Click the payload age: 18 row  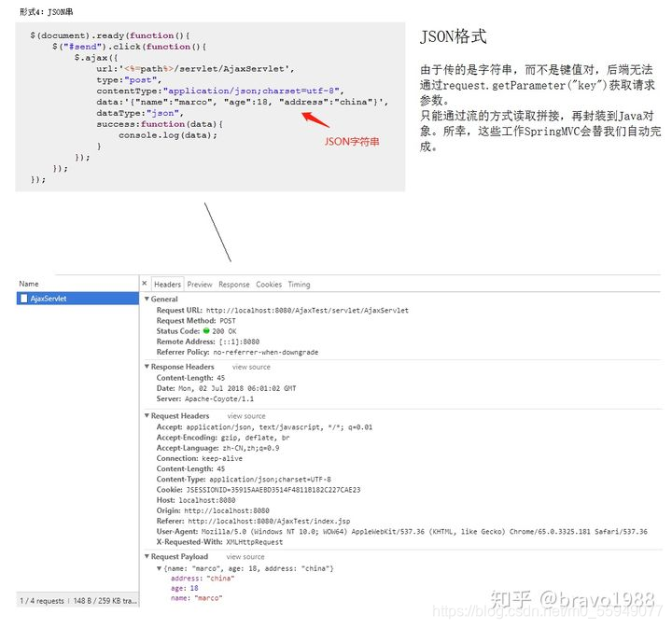pos(184,589)
